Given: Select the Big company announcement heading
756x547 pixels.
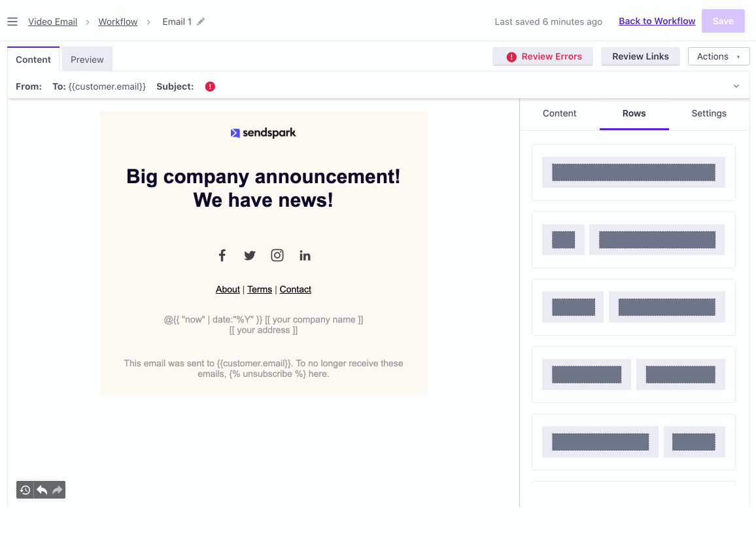Looking at the screenshot, I should [x=264, y=188].
